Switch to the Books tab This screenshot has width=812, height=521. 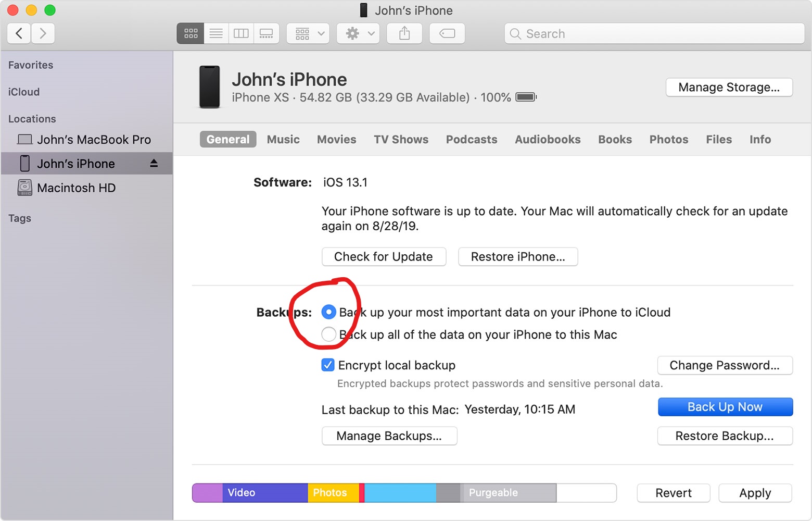point(615,139)
